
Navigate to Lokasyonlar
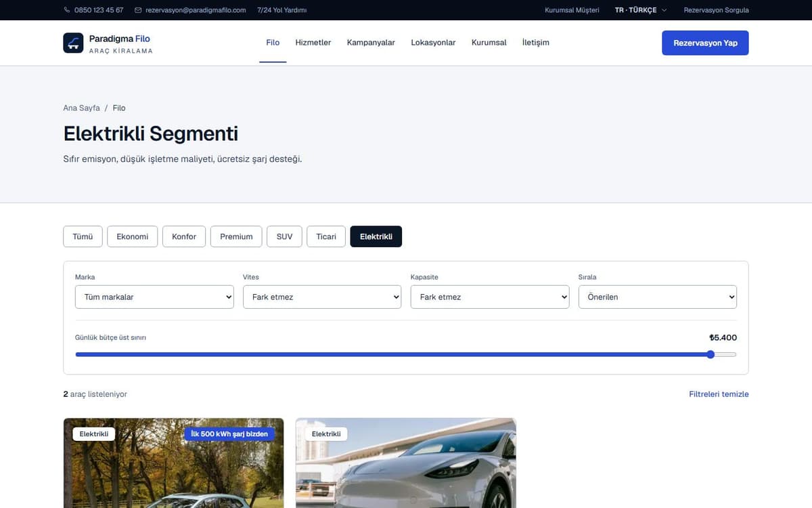click(x=433, y=43)
